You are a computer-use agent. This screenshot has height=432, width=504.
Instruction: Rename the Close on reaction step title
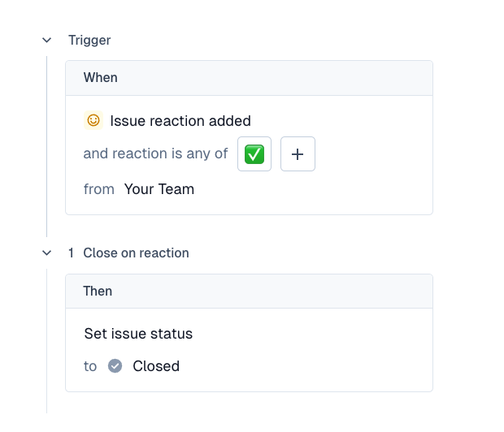(136, 253)
